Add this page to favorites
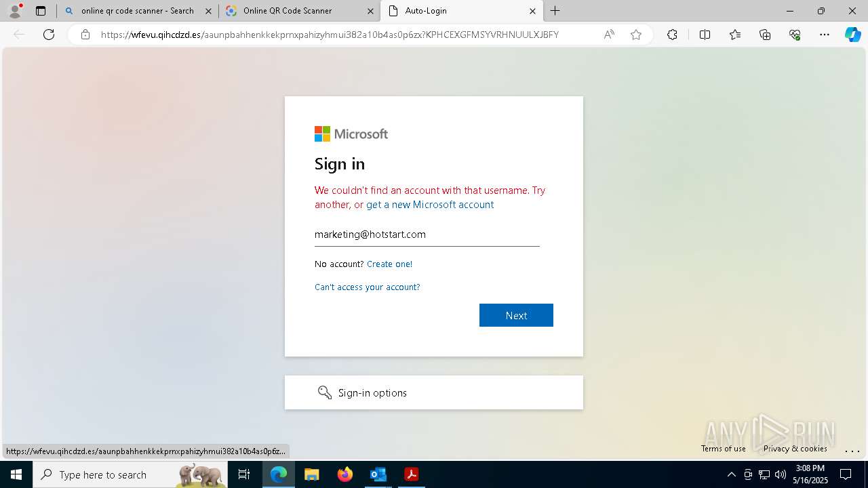 (636, 35)
